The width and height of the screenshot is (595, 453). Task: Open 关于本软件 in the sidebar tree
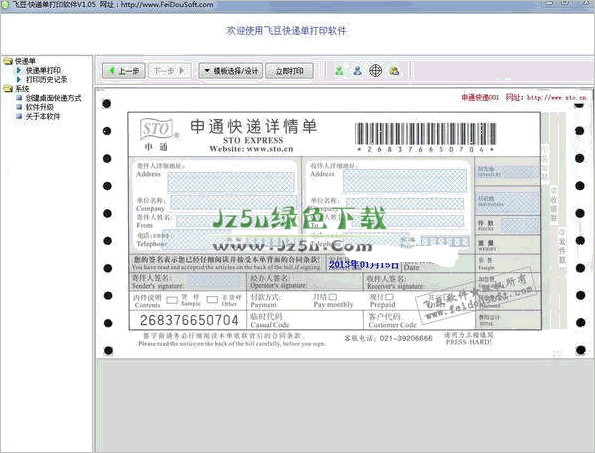click(43, 116)
